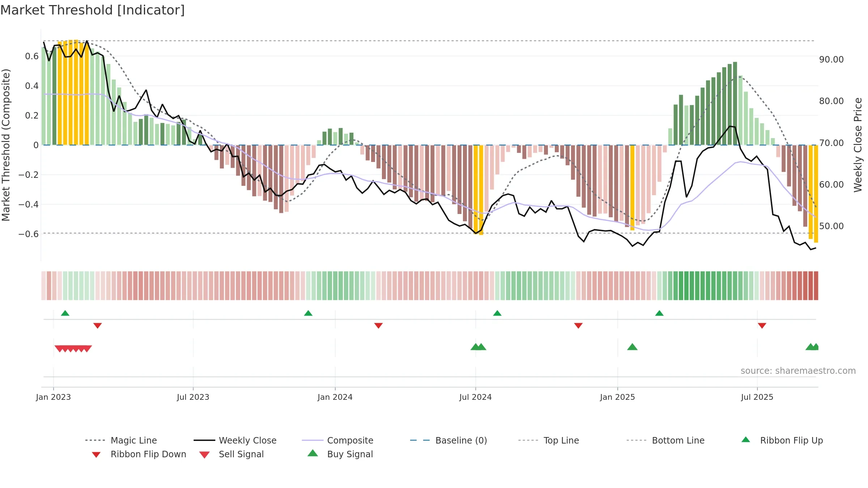Click the Buy Signal triangle after Jan 2025
This screenshot has height=488, width=868.
[x=632, y=347]
